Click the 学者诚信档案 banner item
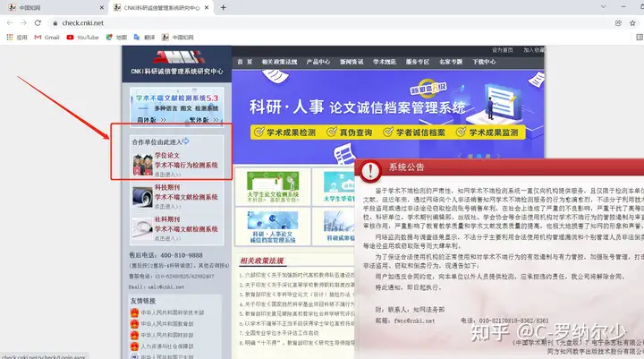This screenshot has width=644, height=359. [414, 132]
